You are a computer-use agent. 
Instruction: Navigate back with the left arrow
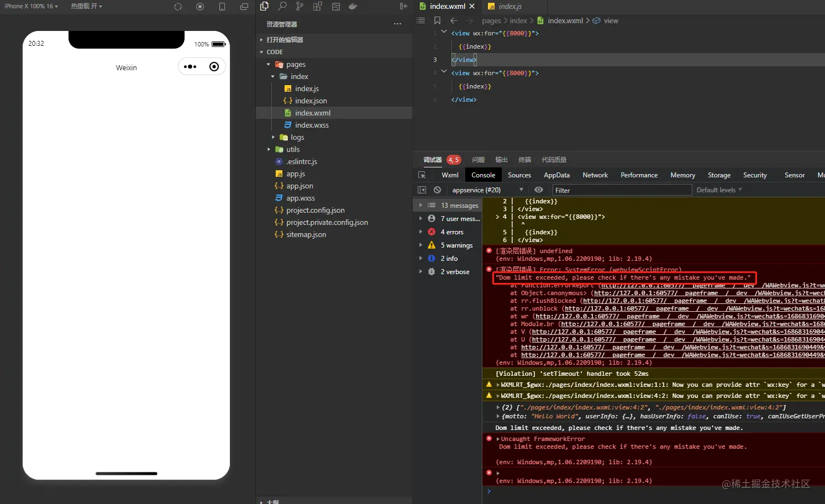[x=454, y=20]
